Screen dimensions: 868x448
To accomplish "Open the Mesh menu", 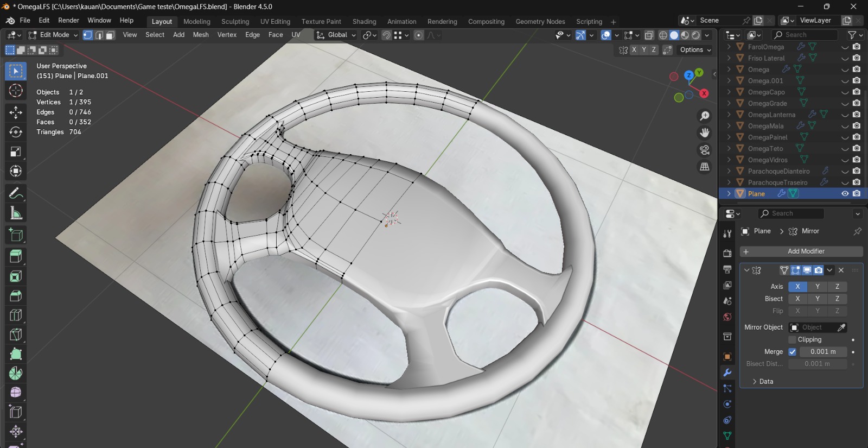I will click(x=201, y=35).
